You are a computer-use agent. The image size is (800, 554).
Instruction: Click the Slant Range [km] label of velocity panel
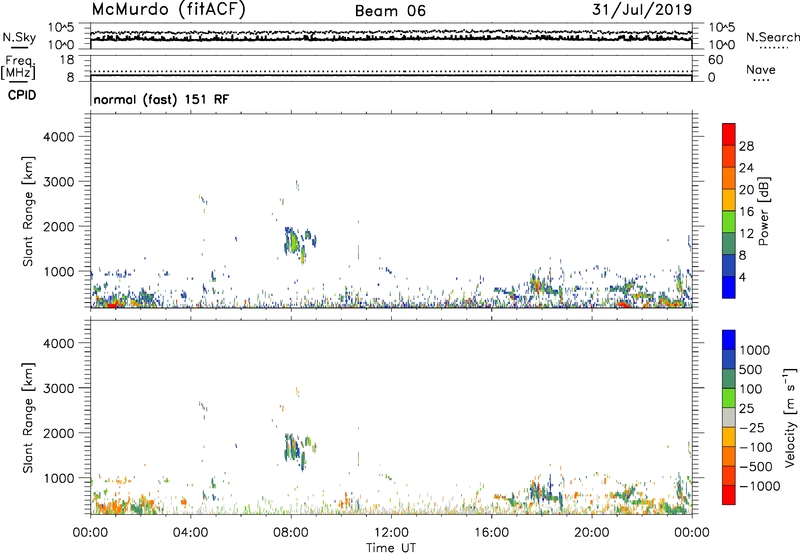pyautogui.click(x=28, y=418)
